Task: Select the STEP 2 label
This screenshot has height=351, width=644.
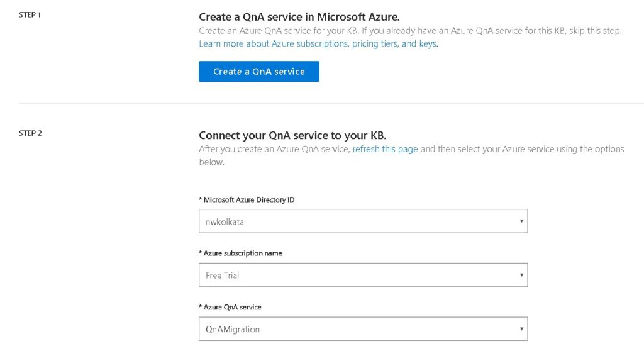Action: point(30,133)
